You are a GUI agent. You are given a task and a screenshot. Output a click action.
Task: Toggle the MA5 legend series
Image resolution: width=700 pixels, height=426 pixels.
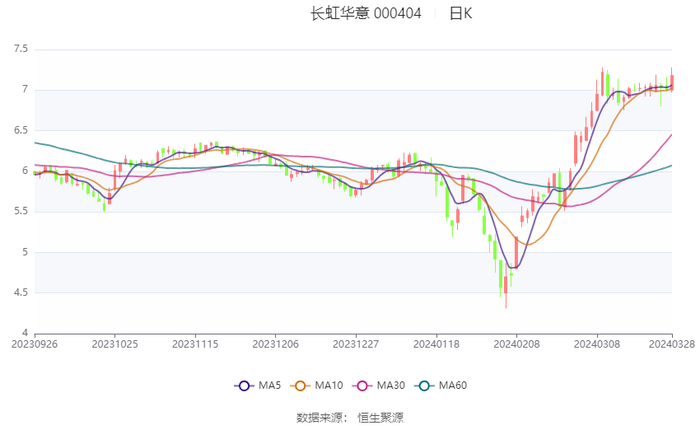(258, 385)
